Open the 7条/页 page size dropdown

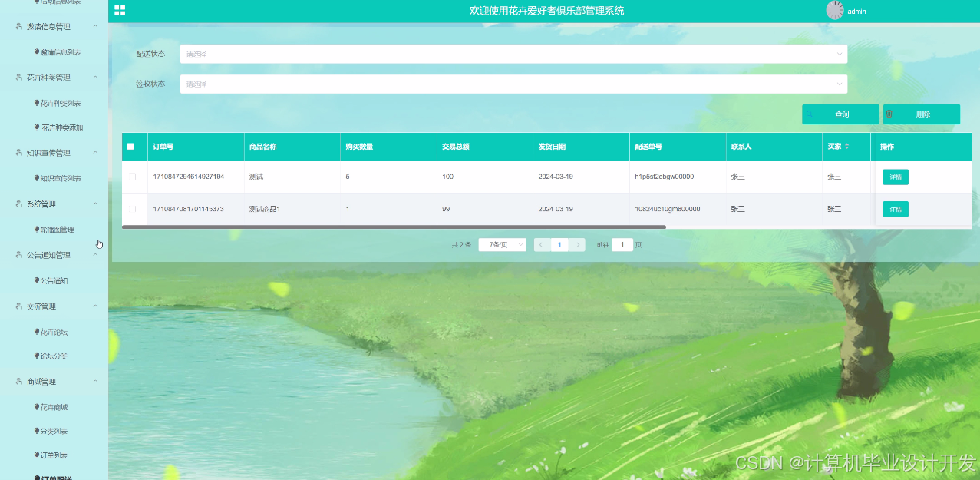pyautogui.click(x=503, y=245)
